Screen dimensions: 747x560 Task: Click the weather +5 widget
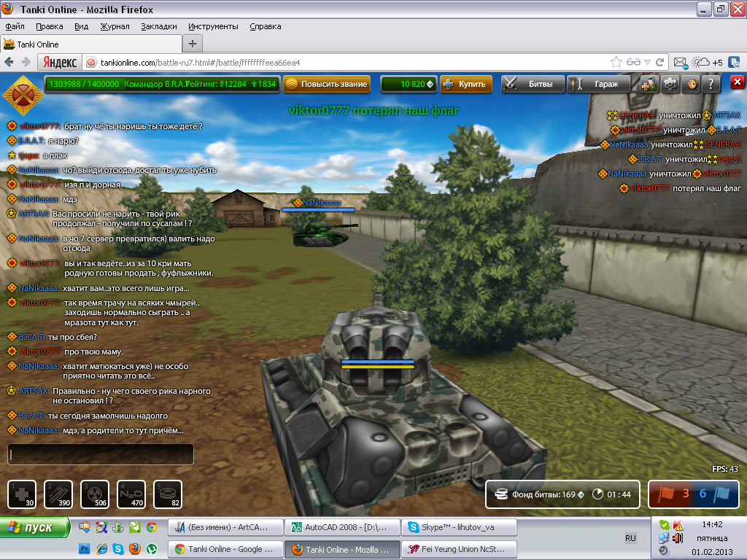(708, 63)
